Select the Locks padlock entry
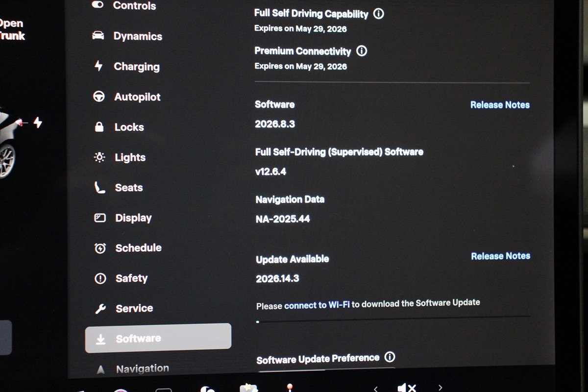The width and height of the screenshot is (588, 392). click(x=119, y=127)
